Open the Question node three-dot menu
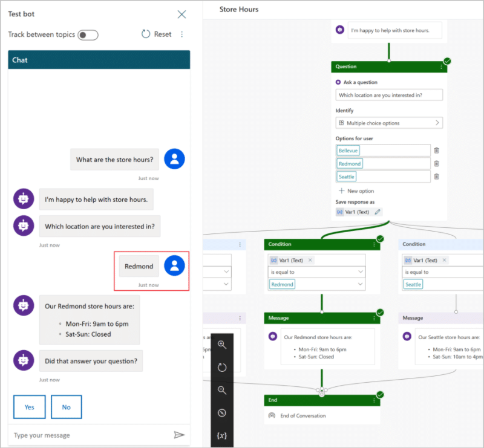This screenshot has height=448, width=484. click(441, 67)
